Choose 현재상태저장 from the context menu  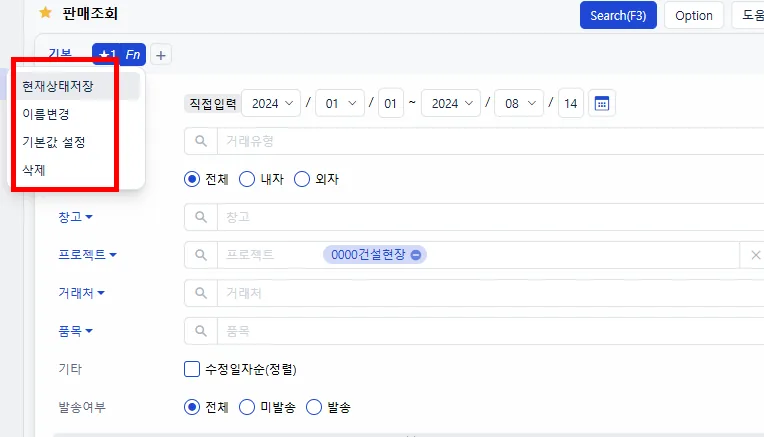point(57,86)
